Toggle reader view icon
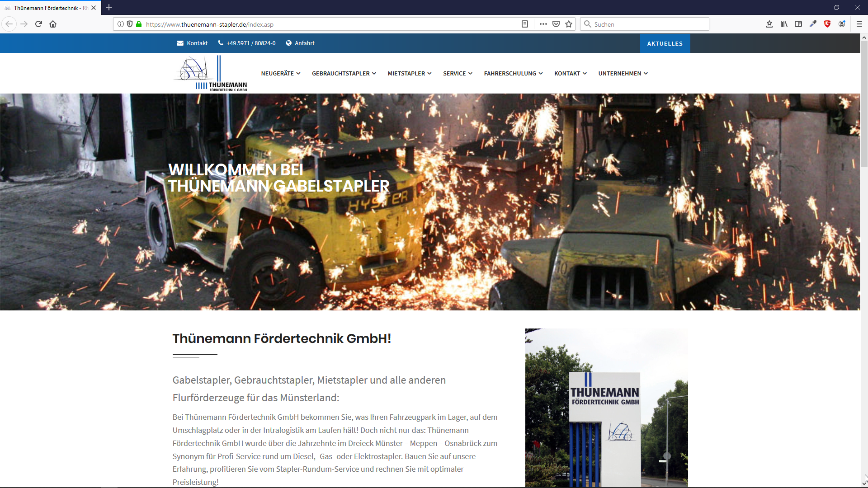The height and width of the screenshot is (488, 868). click(525, 24)
